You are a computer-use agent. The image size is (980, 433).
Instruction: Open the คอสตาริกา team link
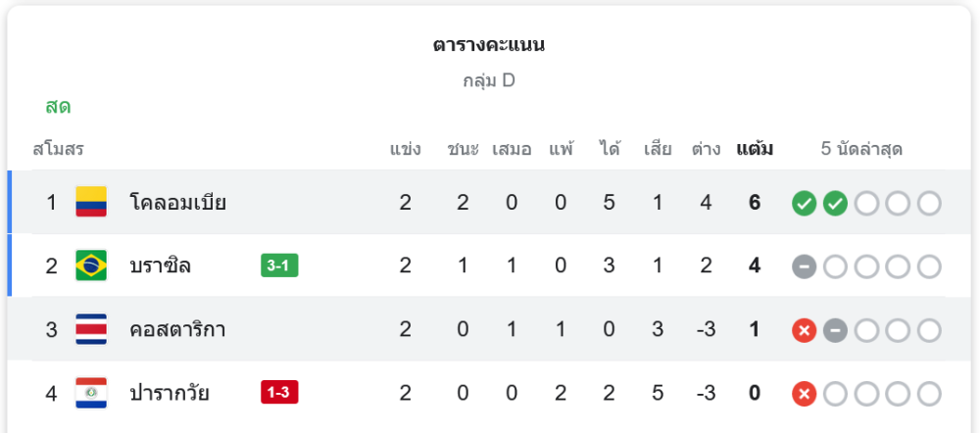pyautogui.click(x=178, y=330)
